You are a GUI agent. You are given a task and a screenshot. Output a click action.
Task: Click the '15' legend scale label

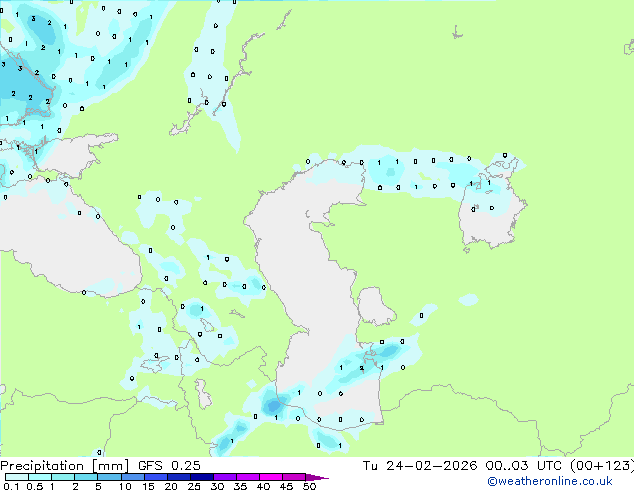[148, 486]
